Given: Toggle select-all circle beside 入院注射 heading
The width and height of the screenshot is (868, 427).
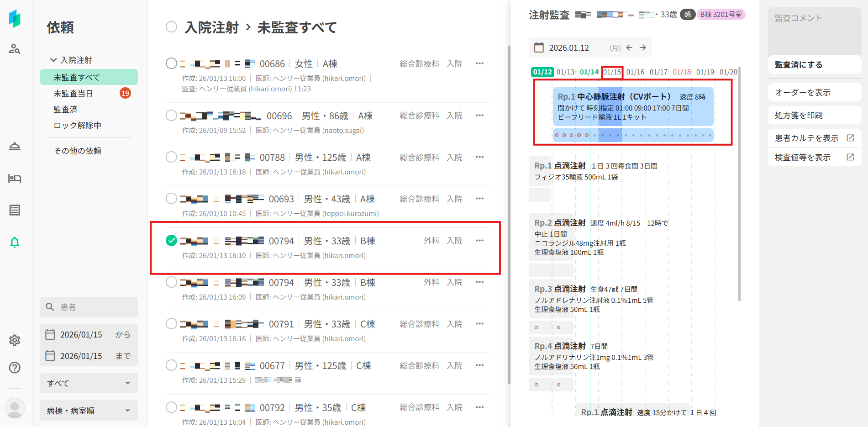Looking at the screenshot, I should click(172, 27).
